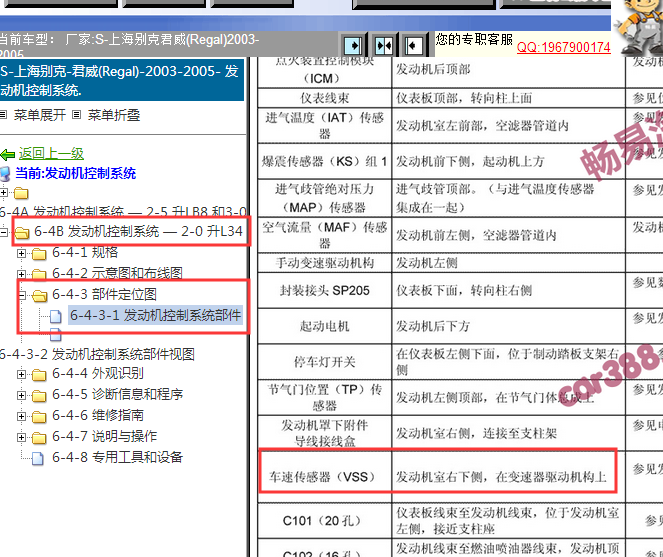
Task: Click the icon beside 当前:发动机控制系统
Action: 5,174
